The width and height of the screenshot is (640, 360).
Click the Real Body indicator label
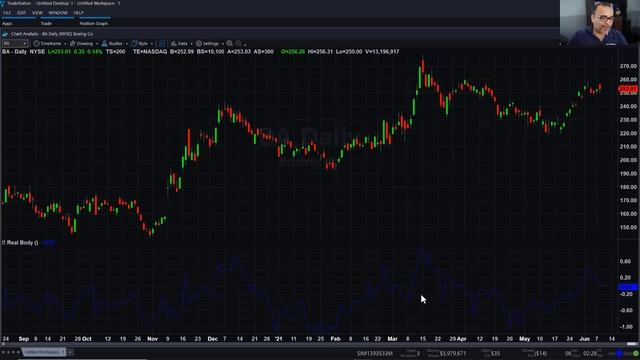pyautogui.click(x=20, y=243)
